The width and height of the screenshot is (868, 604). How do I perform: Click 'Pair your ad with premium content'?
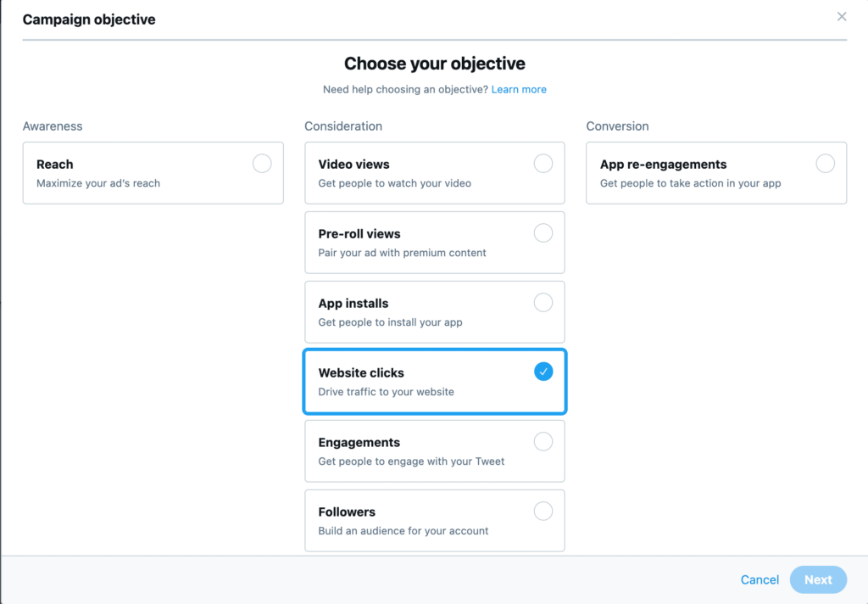(402, 253)
